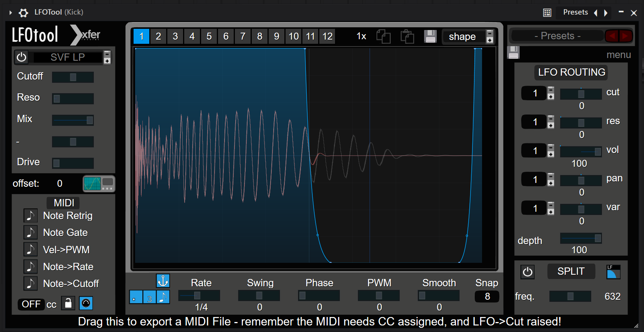The image size is (644, 332).
Task: Save preset using the disk icon beside menu
Action: click(514, 52)
